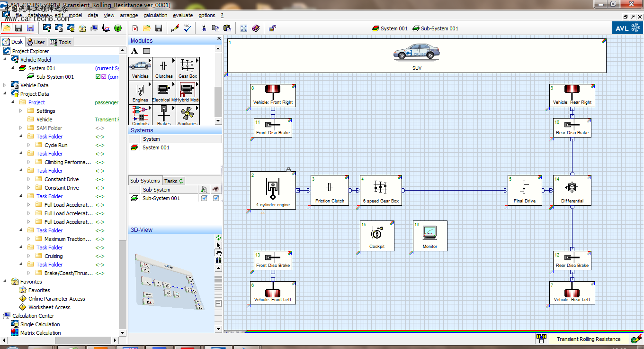
Task: Open Online Parameter Access favorite
Action: [57, 299]
